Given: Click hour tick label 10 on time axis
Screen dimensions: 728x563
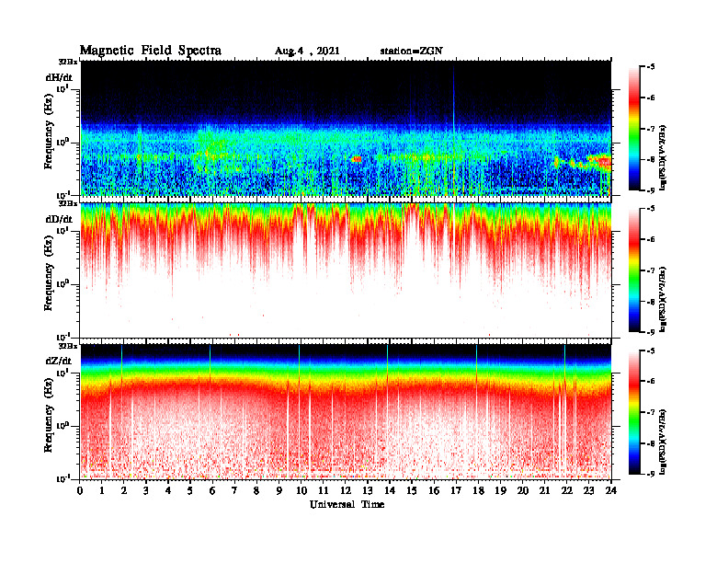Looking at the screenshot, I should 301,490.
